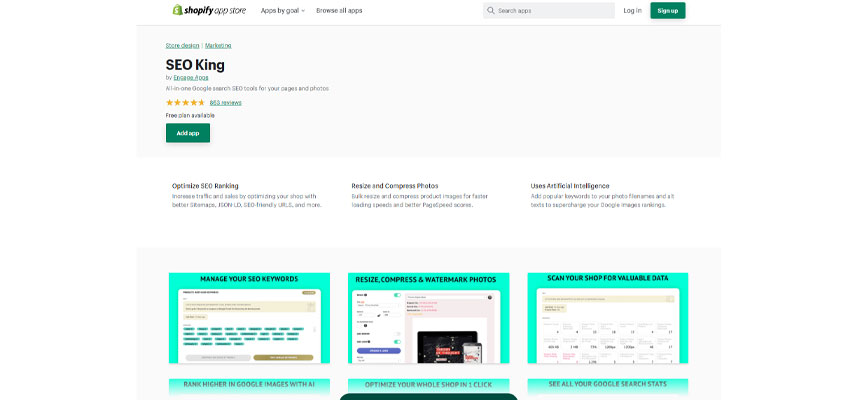The width and height of the screenshot is (850, 400).
Task: Click the Uses Artificial Intelligence heading
Action: pyautogui.click(x=570, y=186)
